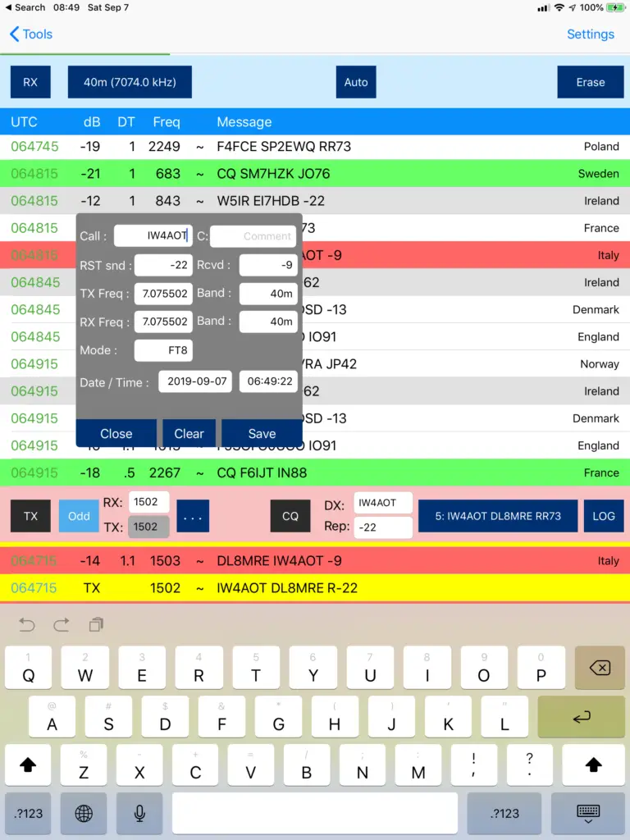Tap the keyboard paste clipboard icon
This screenshot has width=630, height=840.
pyautogui.click(x=96, y=624)
